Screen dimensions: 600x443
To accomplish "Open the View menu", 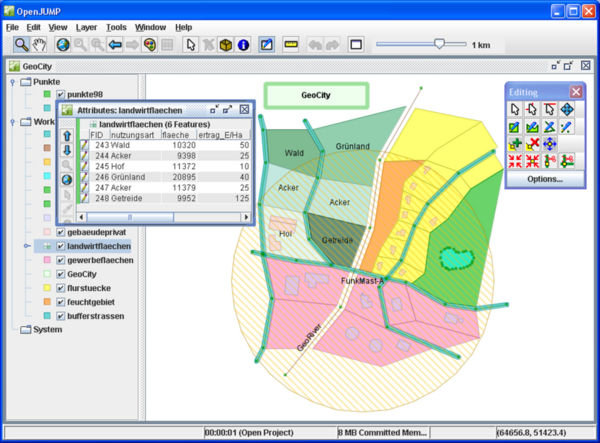I will (58, 27).
